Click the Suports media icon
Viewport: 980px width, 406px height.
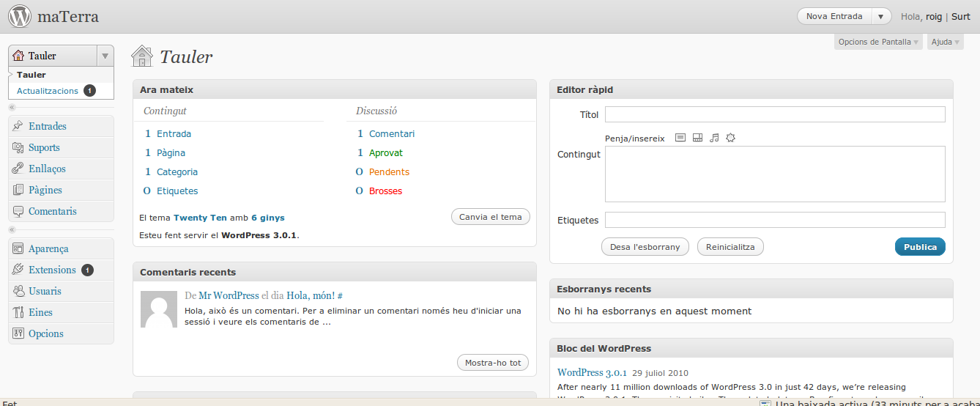point(18,147)
